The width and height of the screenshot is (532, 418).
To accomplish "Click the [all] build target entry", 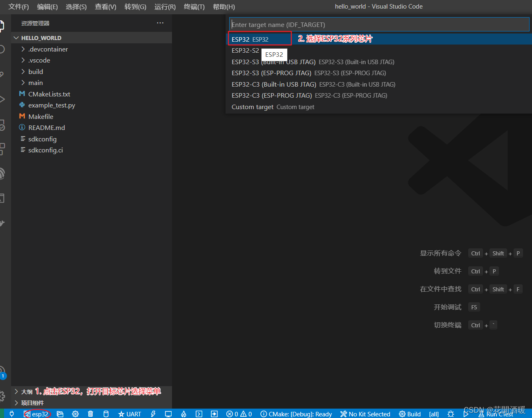I will point(434,414).
